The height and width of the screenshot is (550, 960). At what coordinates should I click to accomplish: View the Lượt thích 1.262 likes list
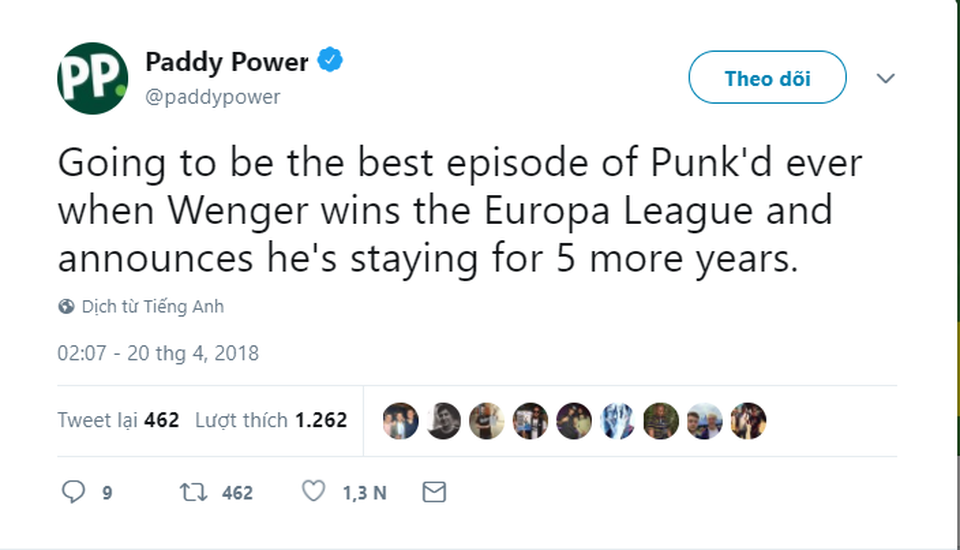click(x=271, y=420)
